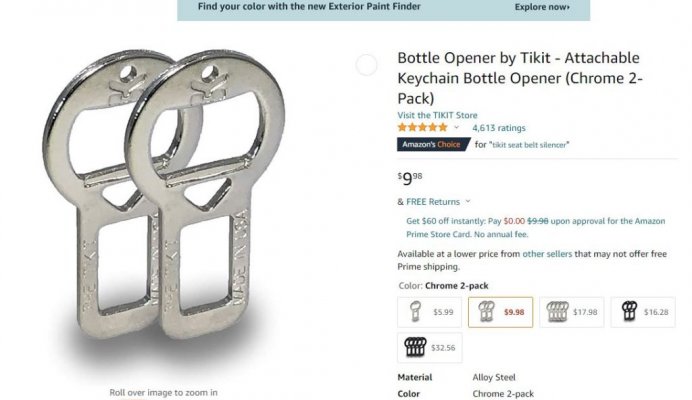
Task: Pick the chrome 4-pack $17.98 variant
Action: point(572,312)
